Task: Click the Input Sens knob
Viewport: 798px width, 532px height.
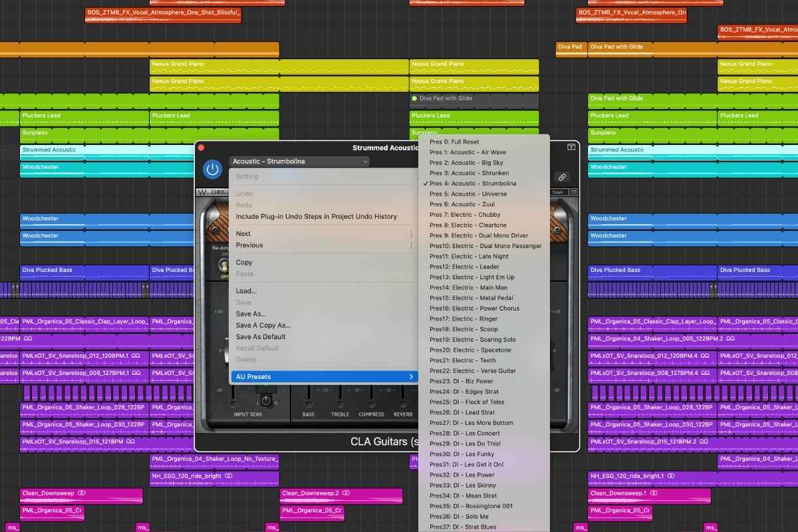Action: (266, 400)
